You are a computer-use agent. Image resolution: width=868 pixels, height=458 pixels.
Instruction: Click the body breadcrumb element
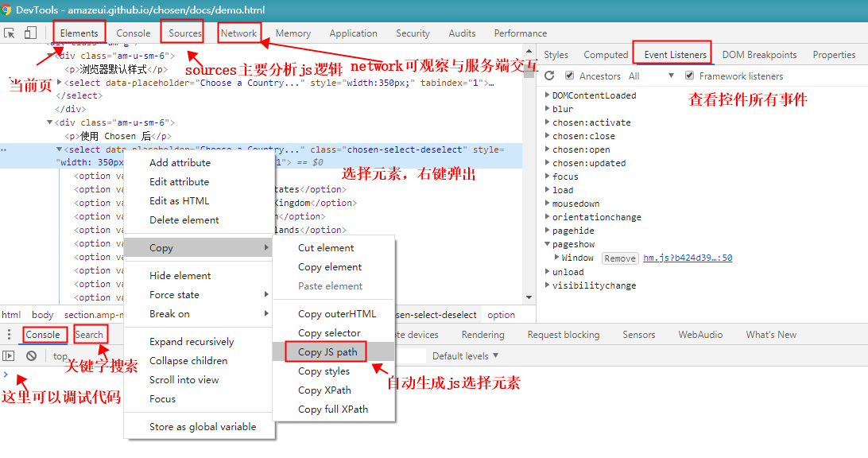(43, 315)
